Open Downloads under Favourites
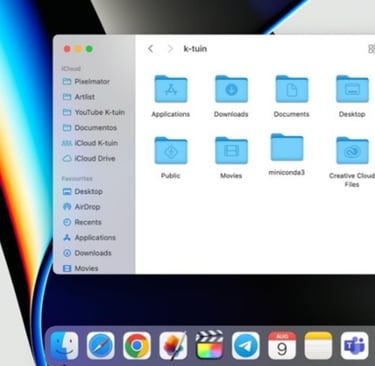 click(x=87, y=253)
